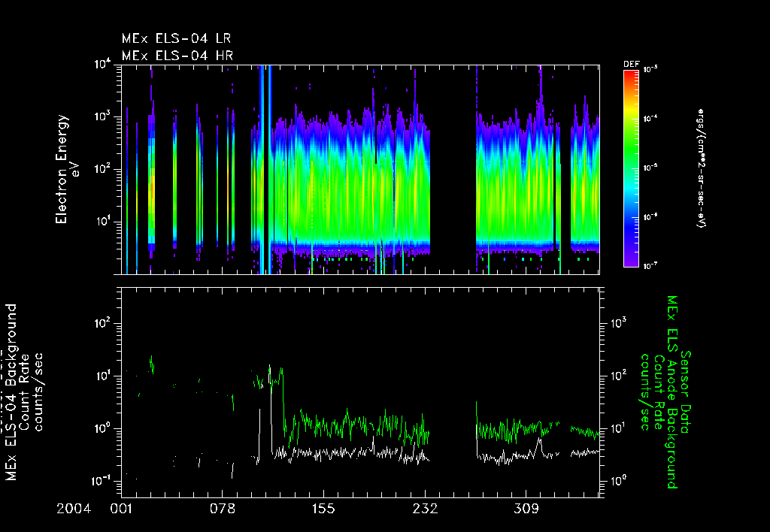Click the green 'Sensor Data' label
Viewport: 770px width, 532px height.
pos(686,392)
